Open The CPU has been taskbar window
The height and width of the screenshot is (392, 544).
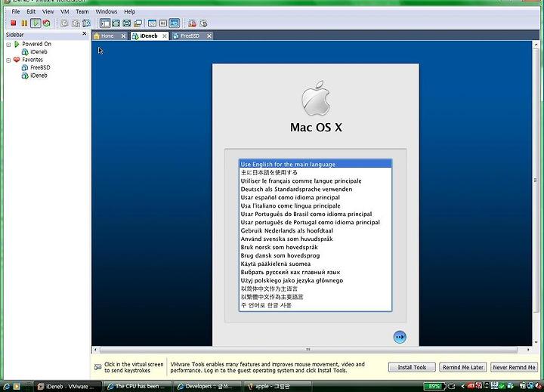tap(138, 386)
